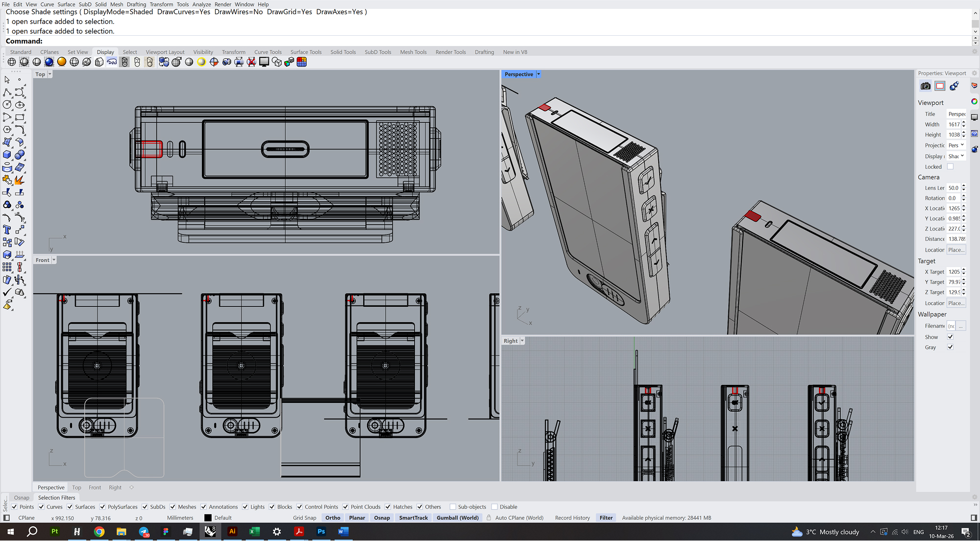Image resolution: width=980 pixels, height=541 pixels.
Task: Select the Circle drawing tool icon
Action: tap(7, 105)
